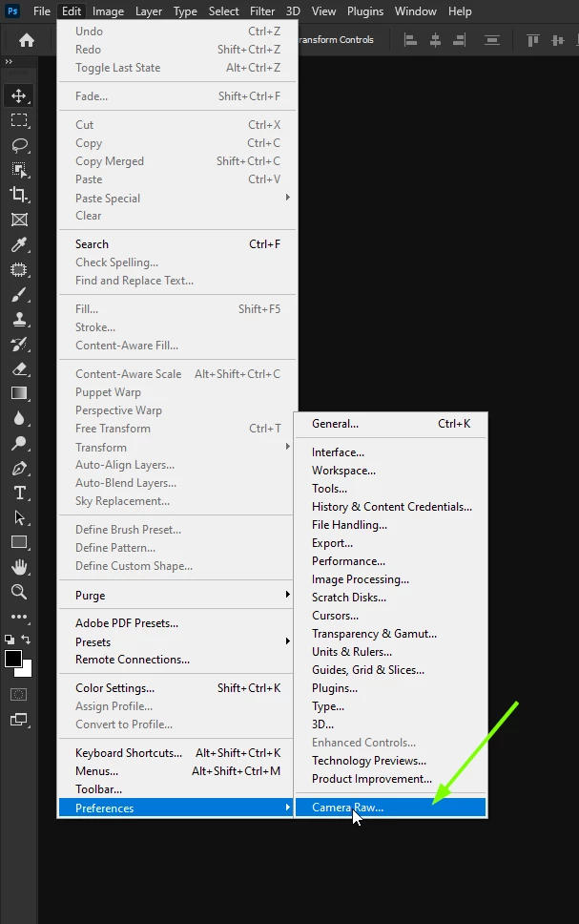Select the Brush tool
Screen dimensions: 579x924
click(19, 295)
